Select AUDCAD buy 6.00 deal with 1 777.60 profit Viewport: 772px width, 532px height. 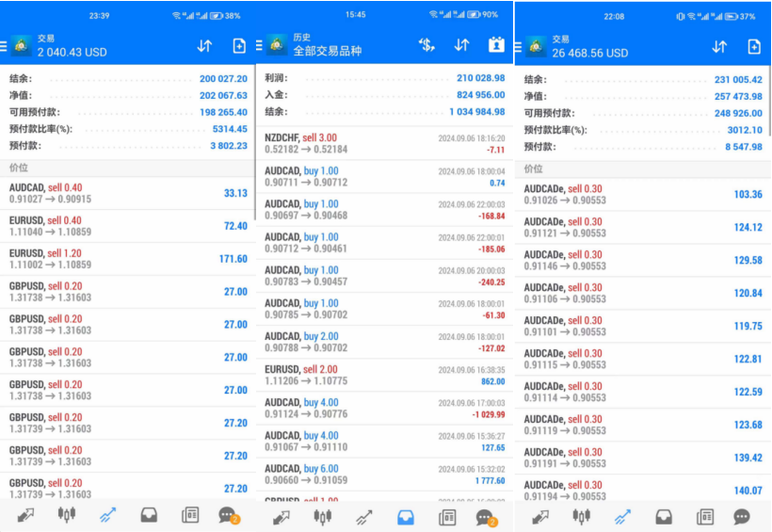384,475
